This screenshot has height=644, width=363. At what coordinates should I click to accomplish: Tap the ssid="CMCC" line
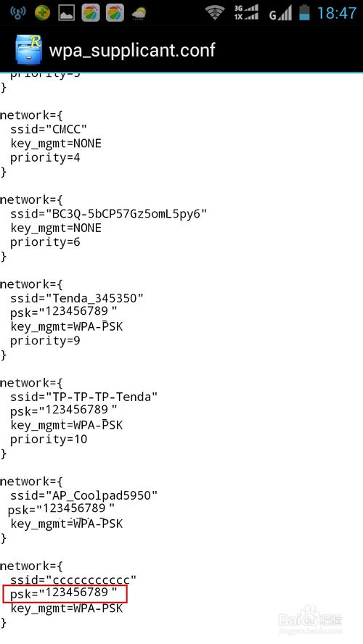click(x=49, y=129)
